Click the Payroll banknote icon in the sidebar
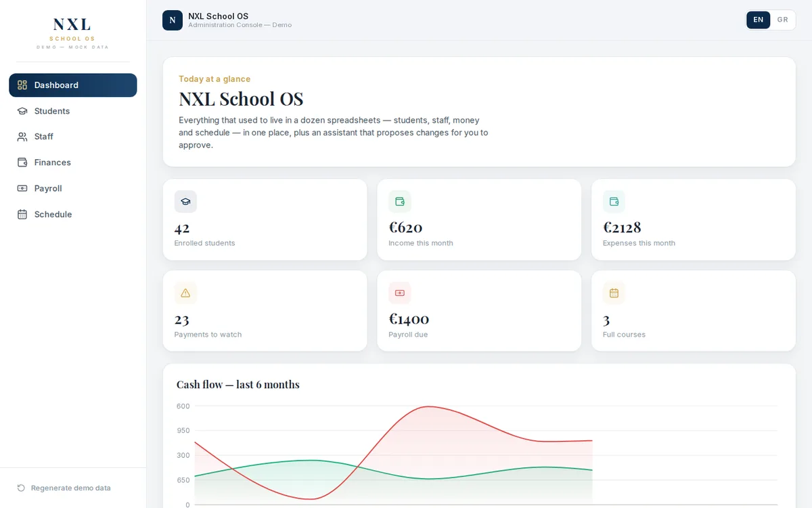Screen dimensions: 812x508 22,188
